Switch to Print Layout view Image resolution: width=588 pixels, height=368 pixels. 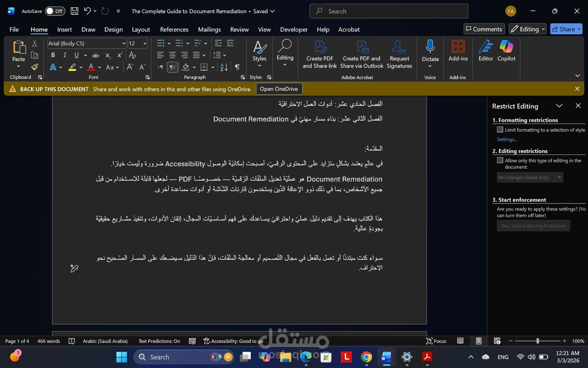478,341
